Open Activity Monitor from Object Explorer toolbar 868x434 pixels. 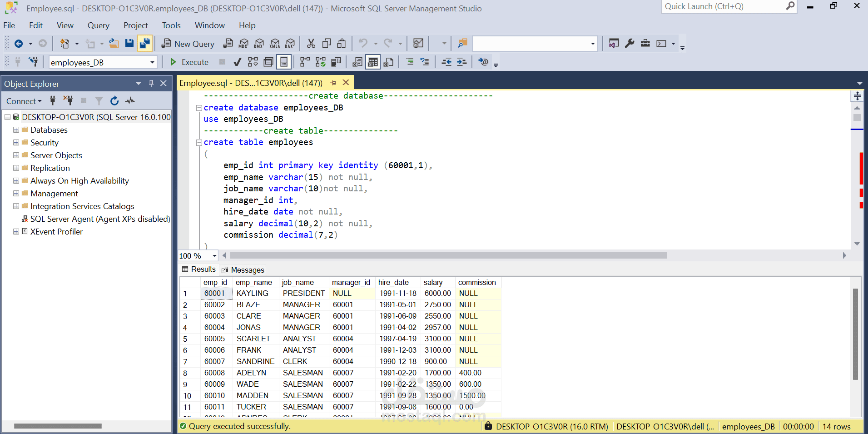click(x=130, y=101)
